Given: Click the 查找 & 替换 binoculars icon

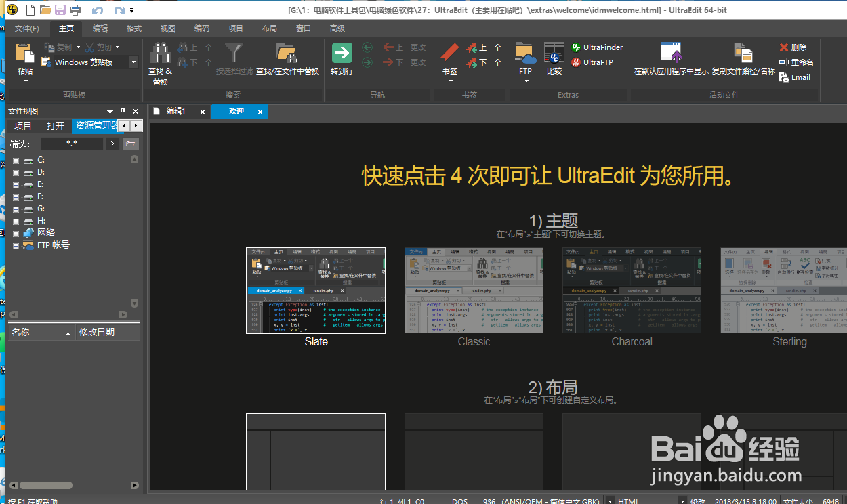Looking at the screenshot, I should point(160,53).
